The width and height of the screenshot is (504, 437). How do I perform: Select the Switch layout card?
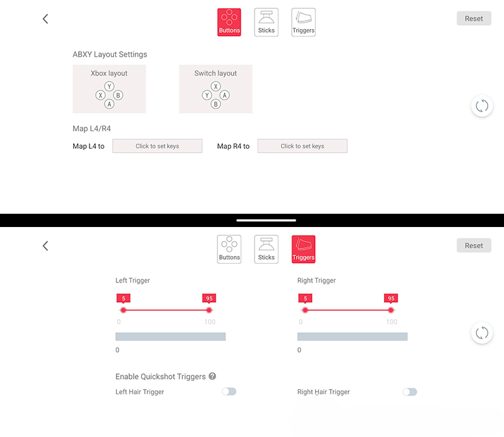click(215, 89)
